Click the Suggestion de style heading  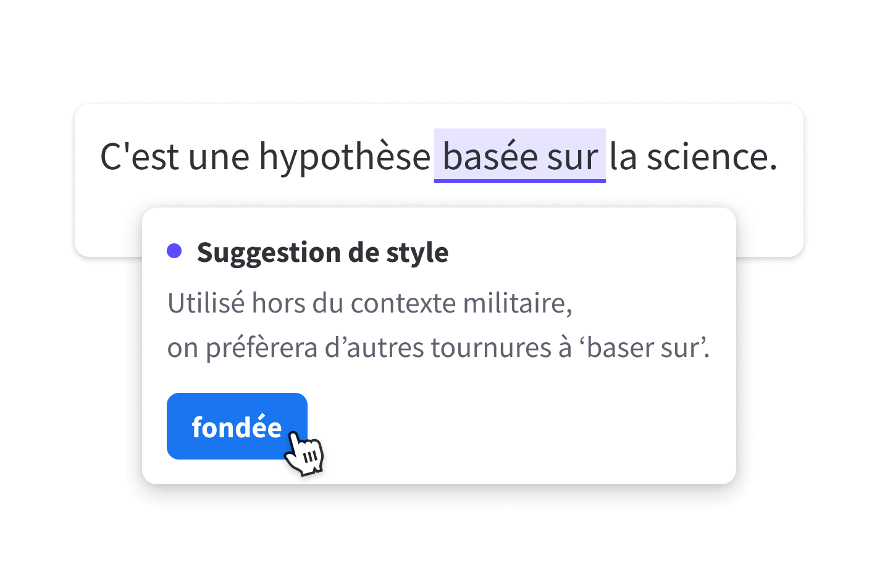(322, 251)
